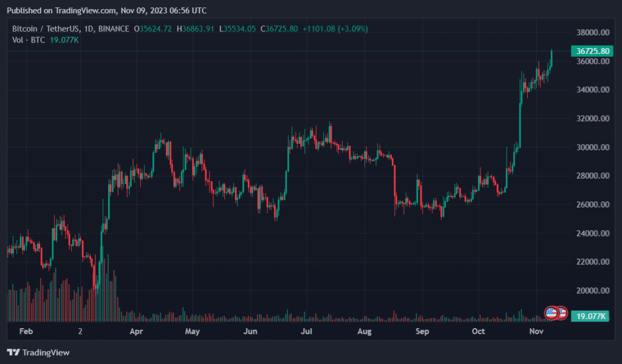Click the high value H36863.91 in legend
This screenshot has height=364, width=622.
coord(195,29)
